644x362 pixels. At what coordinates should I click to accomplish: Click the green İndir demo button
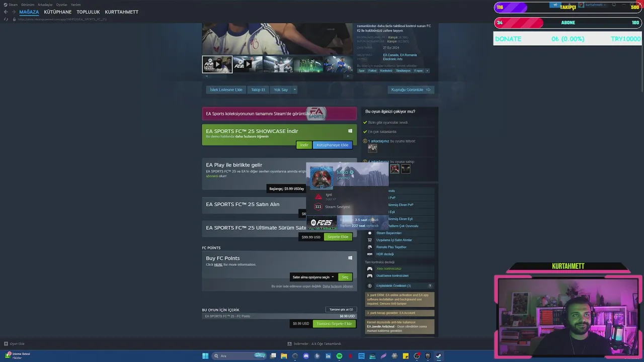pos(304,145)
